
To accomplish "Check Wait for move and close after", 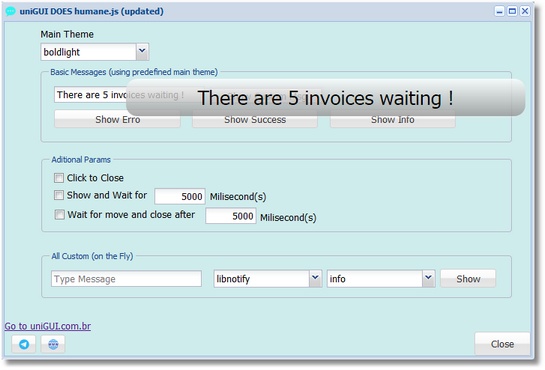I will tap(59, 214).
